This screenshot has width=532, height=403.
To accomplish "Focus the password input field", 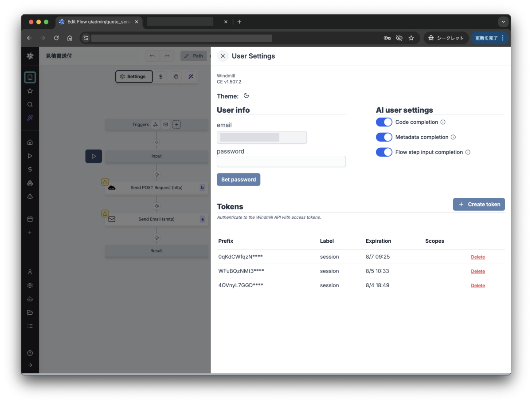I will point(281,162).
